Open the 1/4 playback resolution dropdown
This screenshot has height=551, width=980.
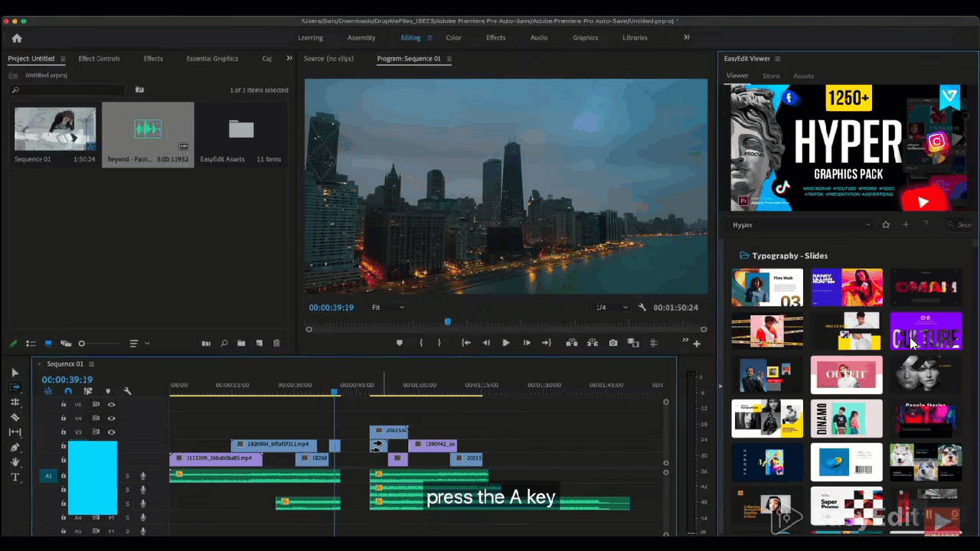point(612,308)
